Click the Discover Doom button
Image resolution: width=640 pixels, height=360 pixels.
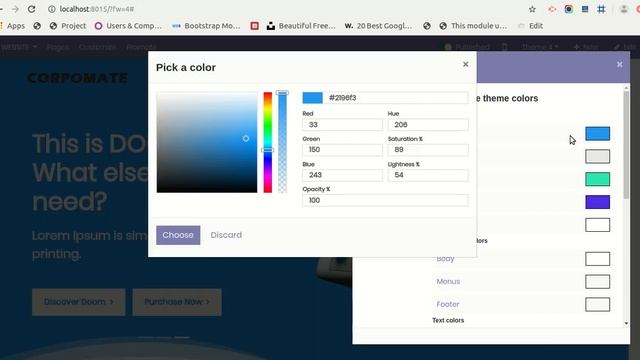[79, 302]
